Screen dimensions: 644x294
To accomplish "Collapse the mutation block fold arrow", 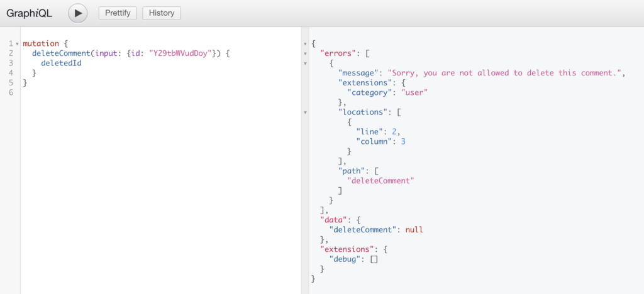I will (x=17, y=44).
